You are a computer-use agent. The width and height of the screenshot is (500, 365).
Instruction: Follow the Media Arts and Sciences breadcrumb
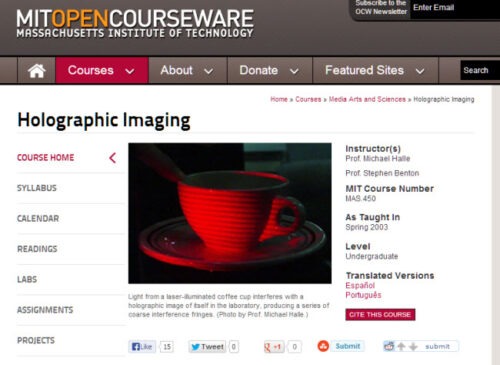pos(367,99)
